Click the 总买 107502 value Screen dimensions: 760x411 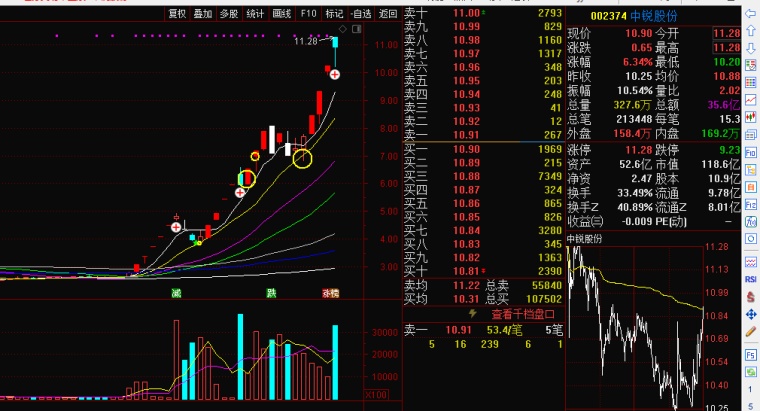tap(544, 299)
